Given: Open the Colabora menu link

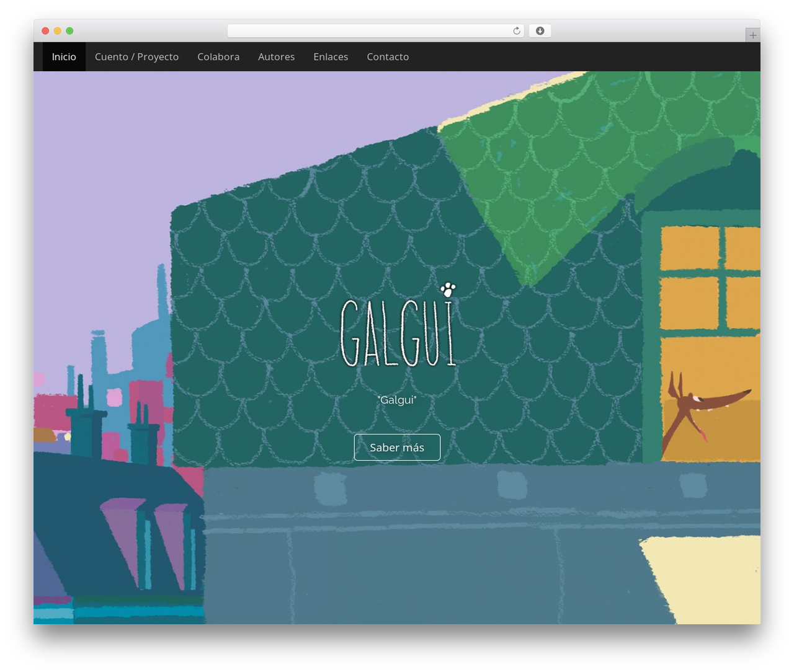Looking at the screenshot, I should 218,56.
